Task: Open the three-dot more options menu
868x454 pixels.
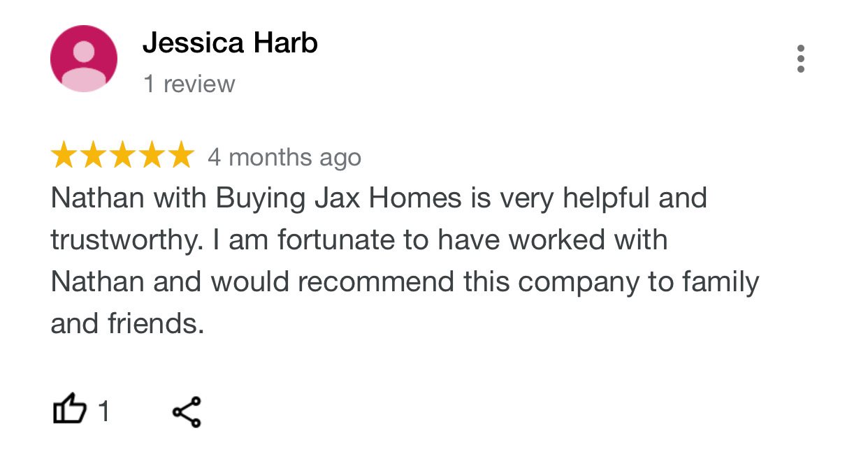Action: point(801,59)
